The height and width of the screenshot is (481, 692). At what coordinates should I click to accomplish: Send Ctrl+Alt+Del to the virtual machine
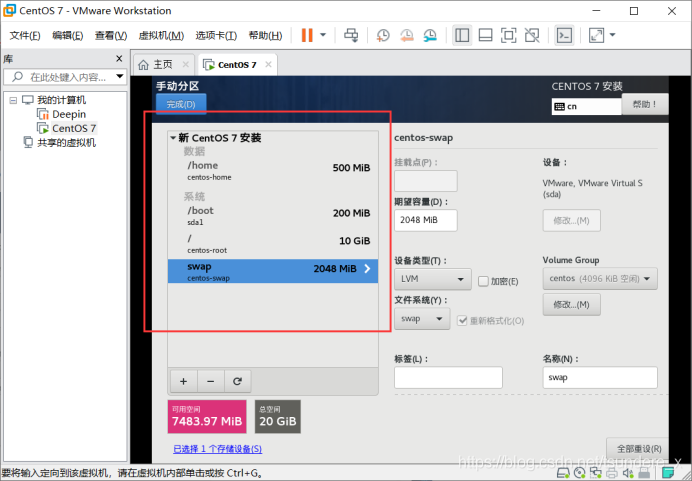pyautogui.click(x=351, y=35)
